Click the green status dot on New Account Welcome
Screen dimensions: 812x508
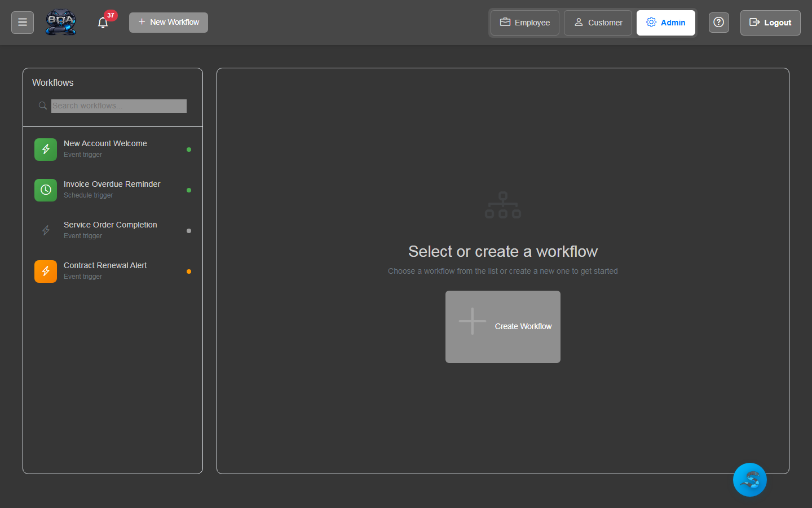(x=189, y=150)
